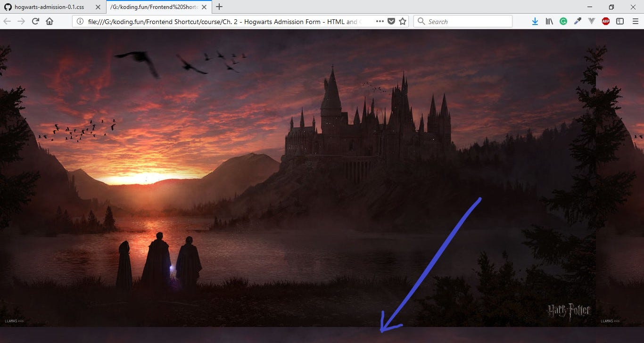Open the Firefox hamburger menu

click(635, 21)
